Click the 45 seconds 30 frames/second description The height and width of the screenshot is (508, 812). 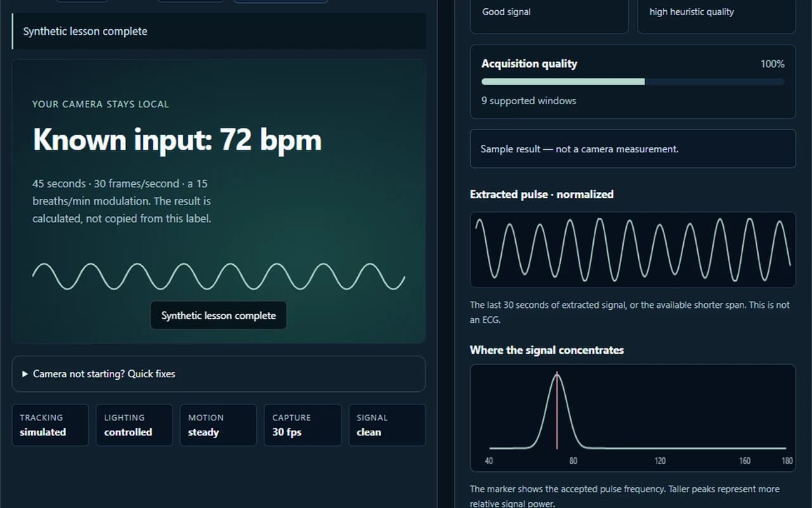(121, 201)
